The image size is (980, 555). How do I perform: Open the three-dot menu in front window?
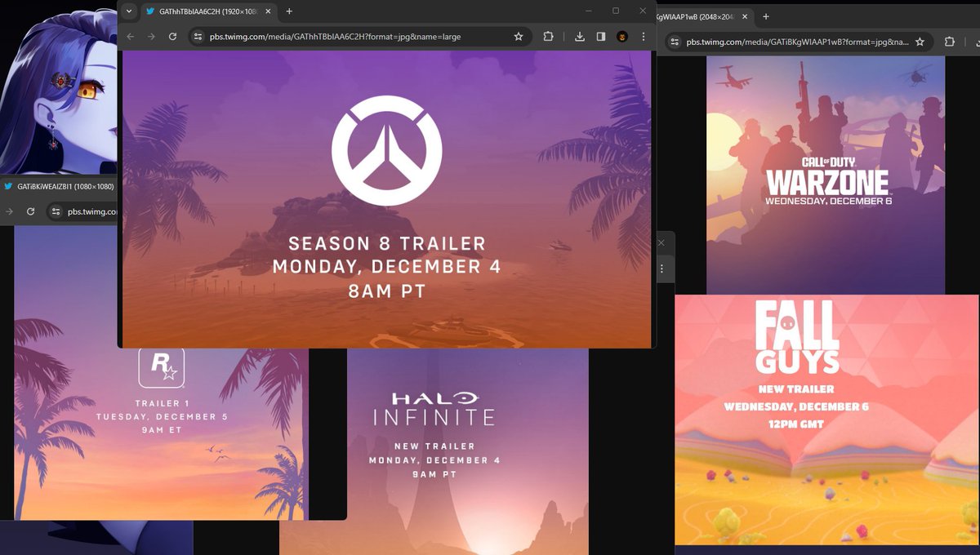click(x=644, y=37)
